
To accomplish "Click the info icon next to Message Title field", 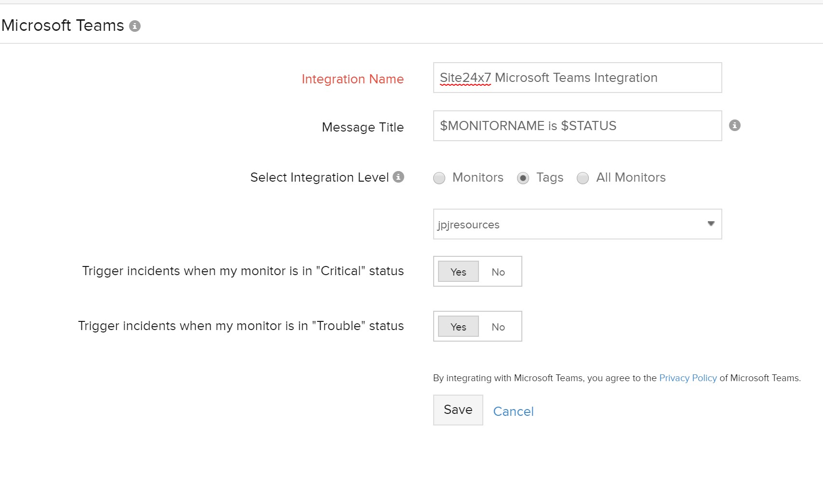I will (735, 125).
